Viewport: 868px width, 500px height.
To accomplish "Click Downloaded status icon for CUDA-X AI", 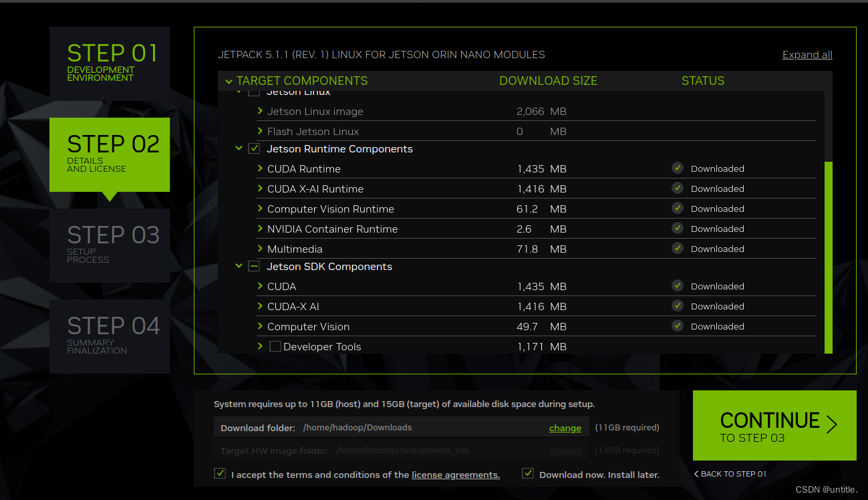I will 678,306.
